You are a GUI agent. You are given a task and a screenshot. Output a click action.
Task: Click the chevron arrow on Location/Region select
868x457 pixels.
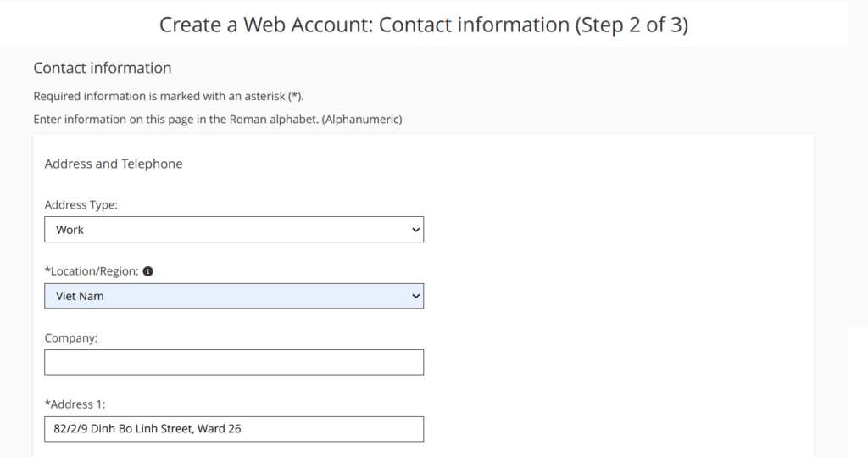pyautogui.click(x=415, y=296)
